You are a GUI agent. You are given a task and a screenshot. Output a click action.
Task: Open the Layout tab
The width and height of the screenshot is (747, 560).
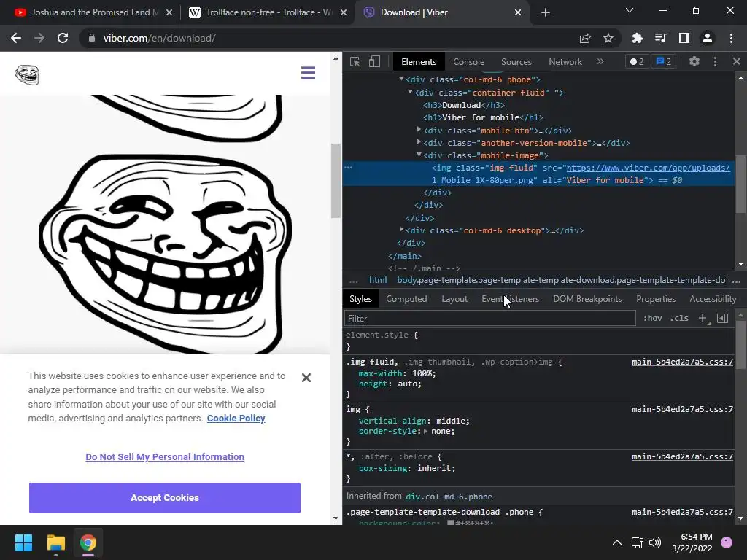[454, 299]
